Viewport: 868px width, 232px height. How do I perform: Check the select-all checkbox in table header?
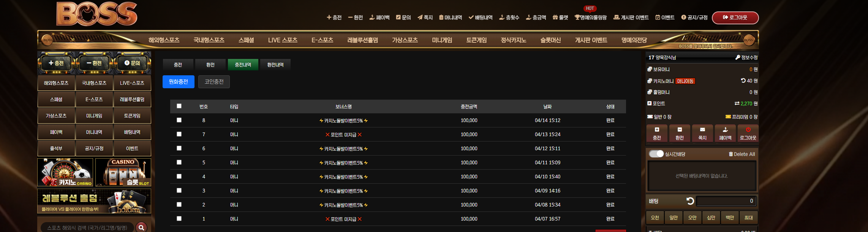(179, 106)
